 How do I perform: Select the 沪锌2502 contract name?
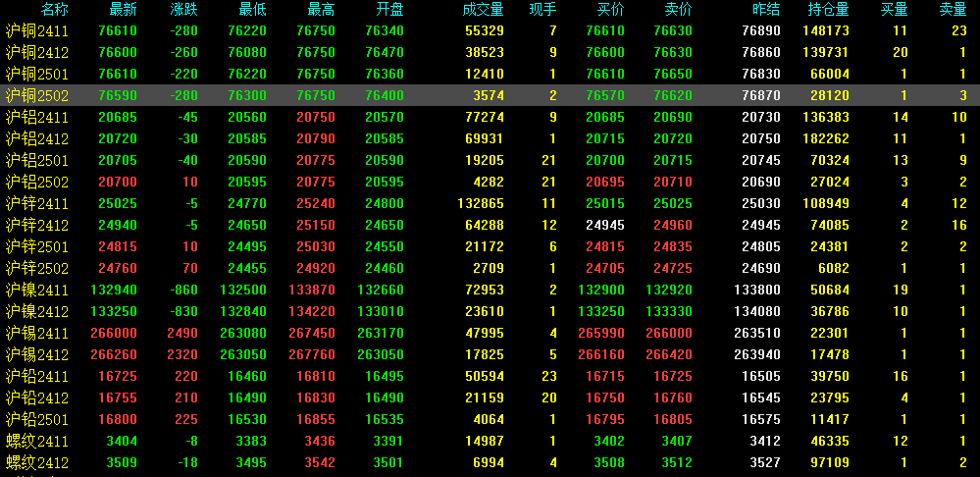[37, 268]
